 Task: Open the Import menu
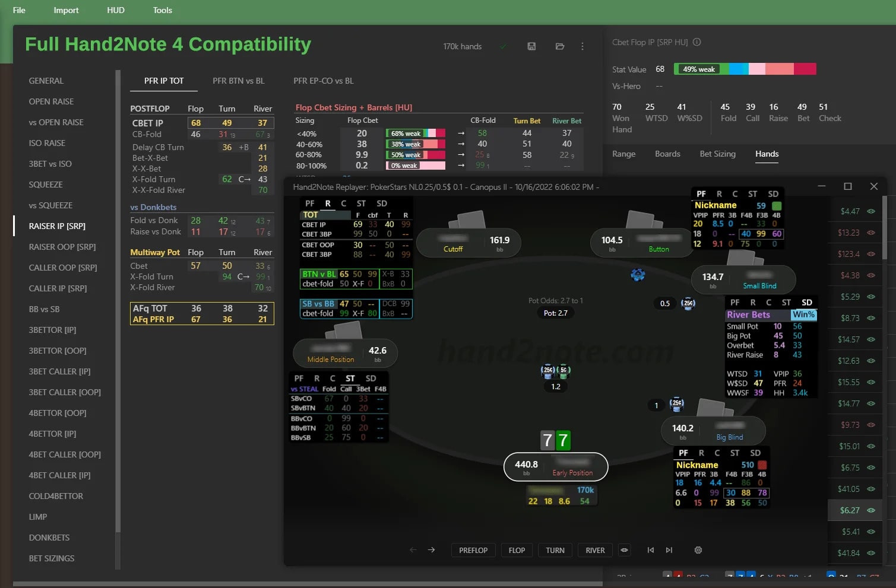[x=66, y=10]
